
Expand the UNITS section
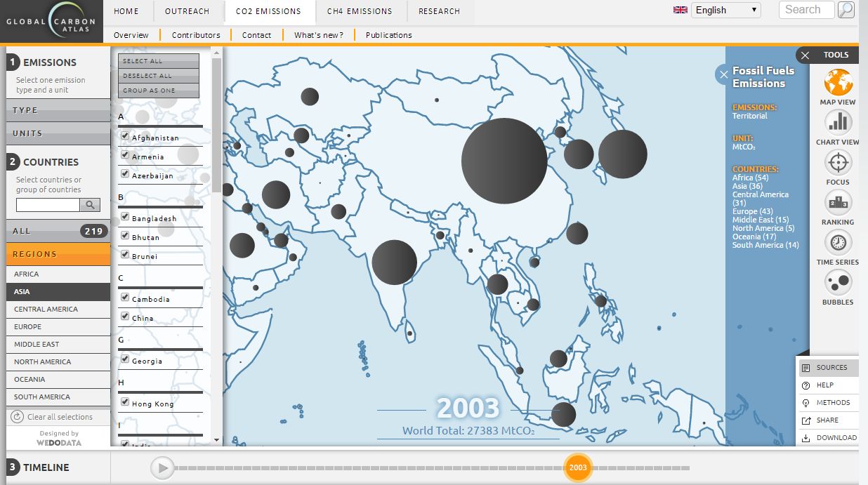[58, 133]
